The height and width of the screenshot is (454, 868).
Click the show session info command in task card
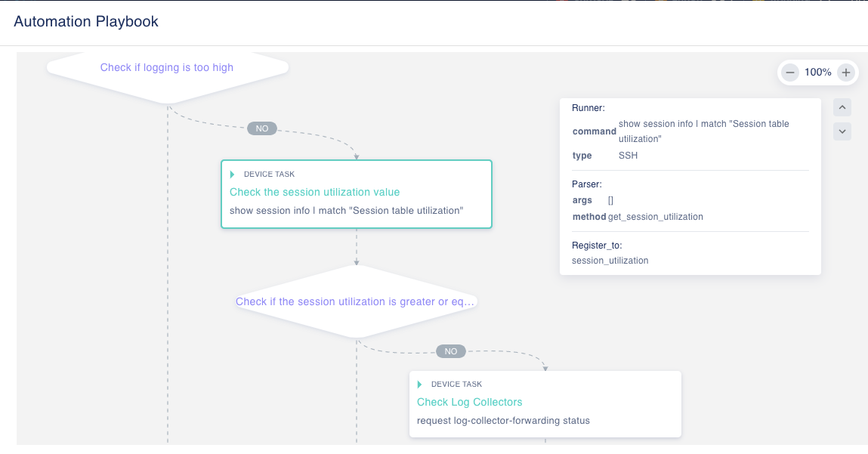(346, 211)
